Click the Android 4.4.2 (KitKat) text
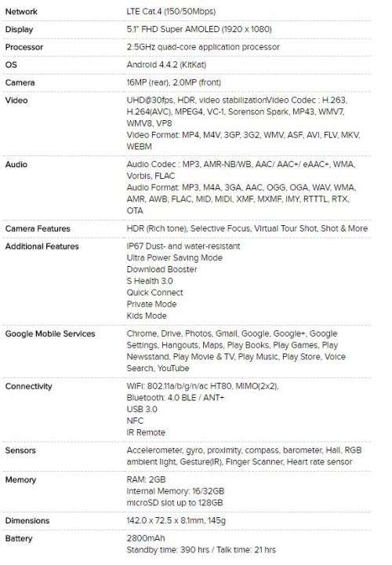The image size is (392, 565). 166,65
